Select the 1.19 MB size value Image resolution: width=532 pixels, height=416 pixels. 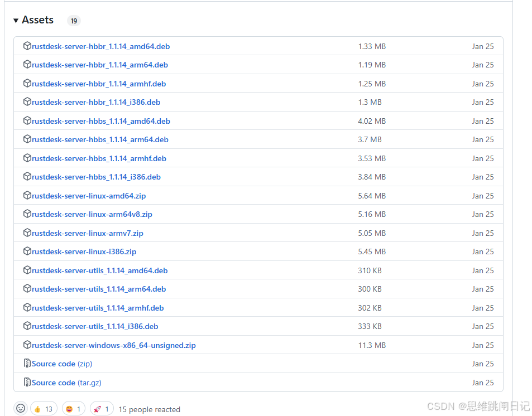[x=372, y=65]
